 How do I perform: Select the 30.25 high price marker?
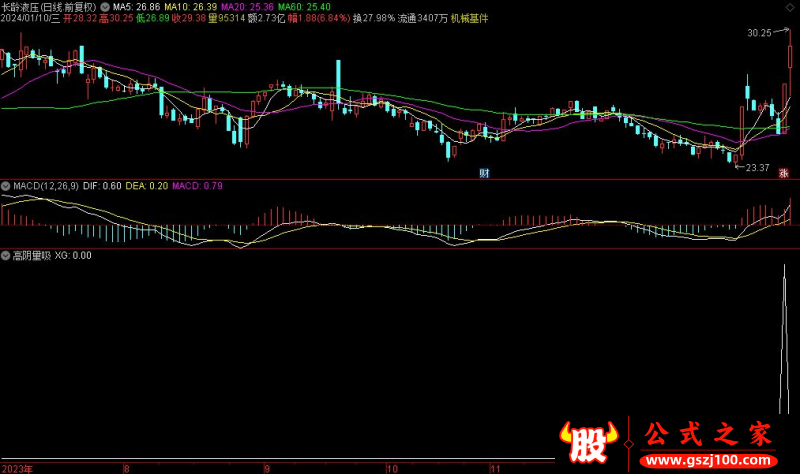pos(758,33)
